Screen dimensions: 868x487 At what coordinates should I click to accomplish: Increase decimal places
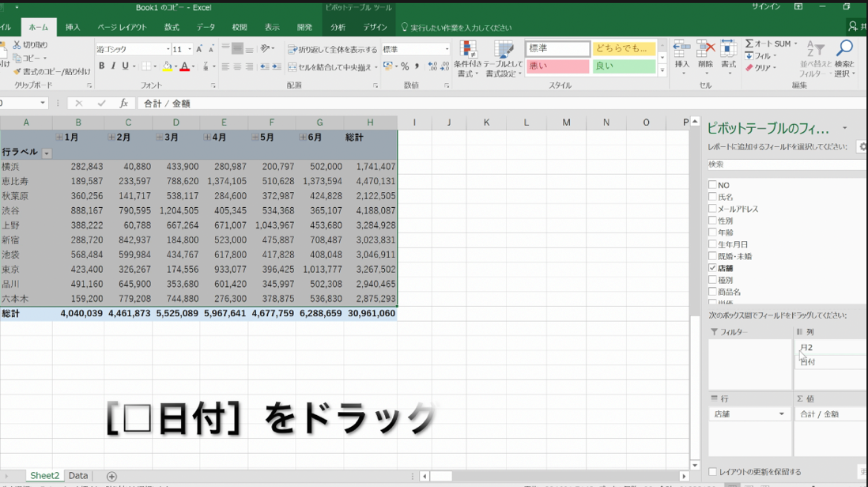coord(432,66)
